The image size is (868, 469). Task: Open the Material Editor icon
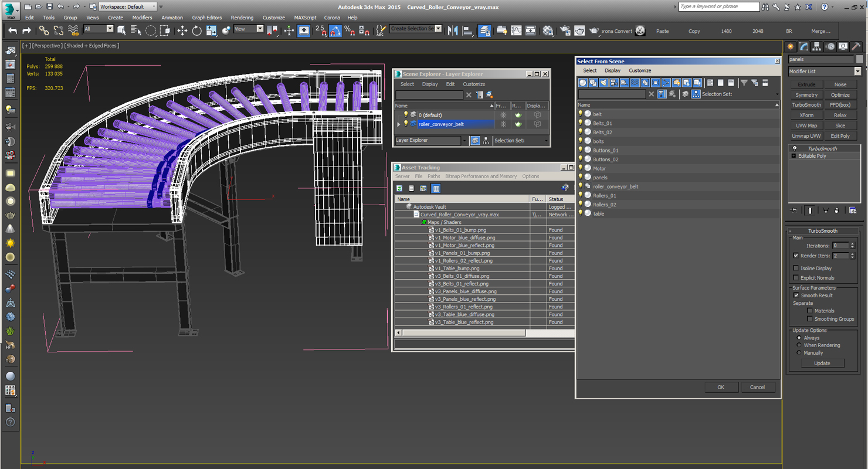pyautogui.click(x=548, y=30)
